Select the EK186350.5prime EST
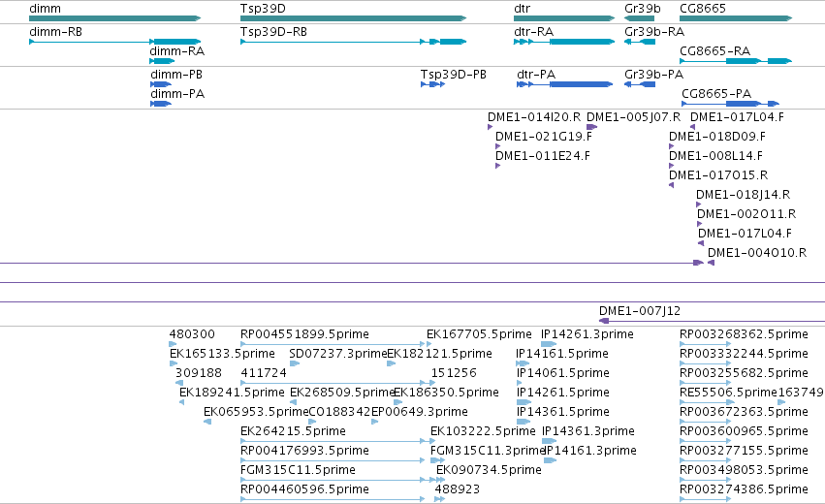The width and height of the screenshot is (825, 504). (x=397, y=402)
